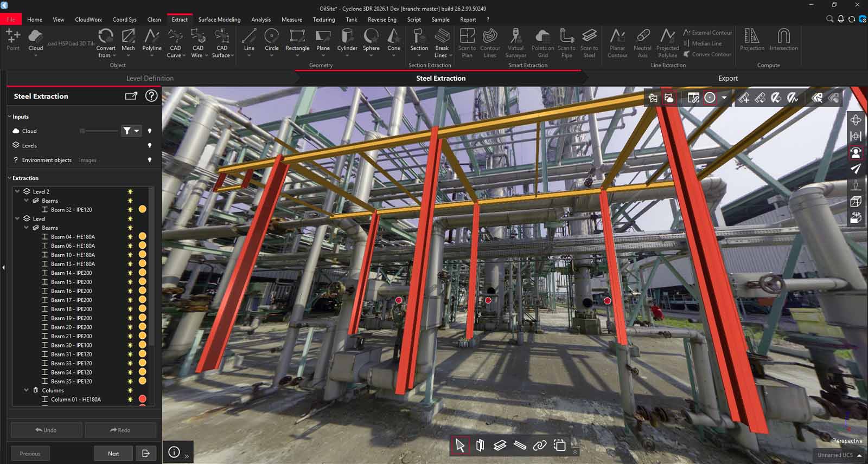Toggle visibility of Column 01 - HE180A

pyautogui.click(x=130, y=399)
